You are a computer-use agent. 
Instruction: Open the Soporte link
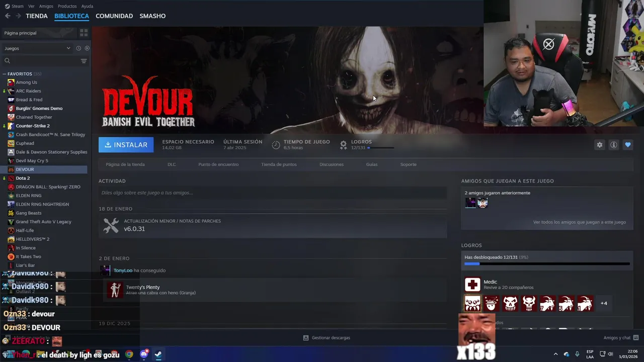408,164
